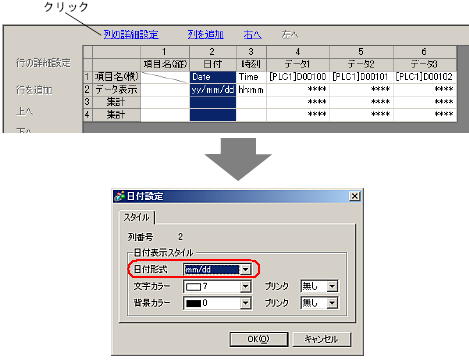The width and height of the screenshot is (469, 361).
Task: Select the hh:mm format cell
Action: [x=251, y=90]
